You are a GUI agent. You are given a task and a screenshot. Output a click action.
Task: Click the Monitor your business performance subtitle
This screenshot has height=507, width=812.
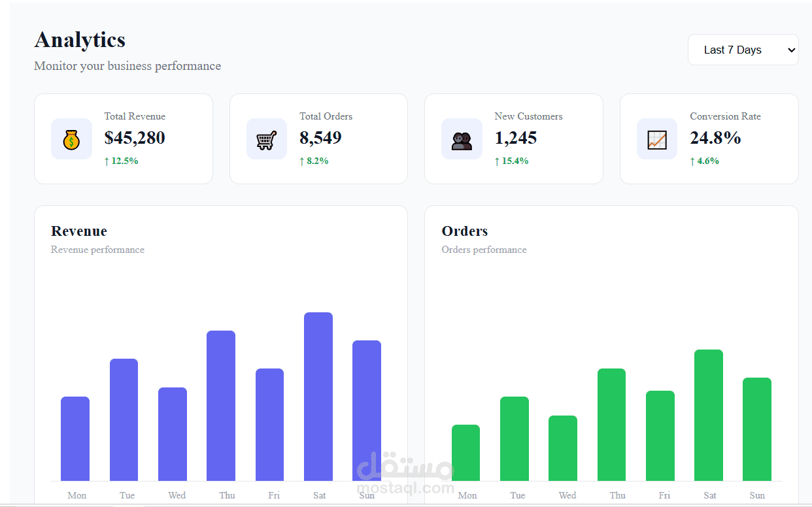[127, 66]
